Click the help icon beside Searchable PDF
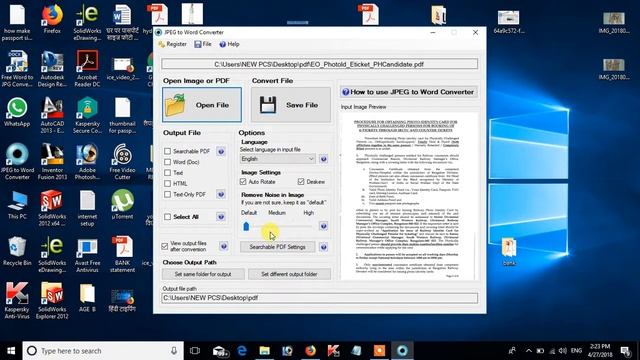Viewport: 640px width, 360px height. (x=221, y=151)
